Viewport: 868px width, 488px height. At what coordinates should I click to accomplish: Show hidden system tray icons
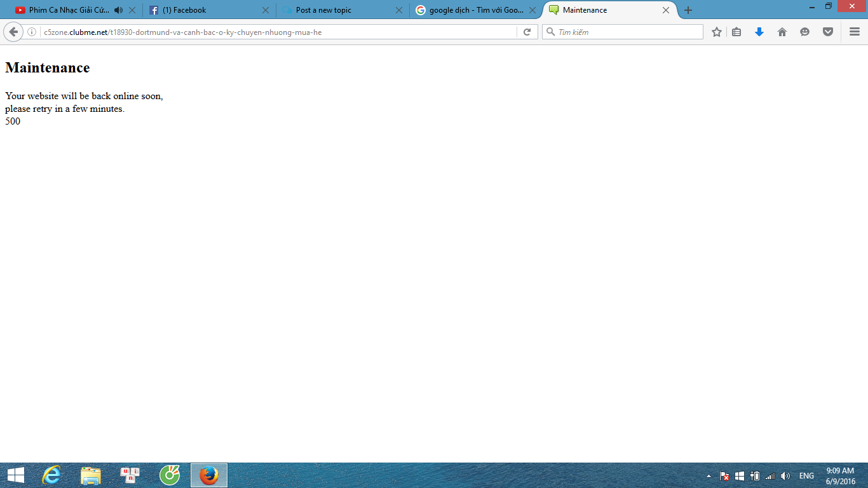tap(709, 476)
